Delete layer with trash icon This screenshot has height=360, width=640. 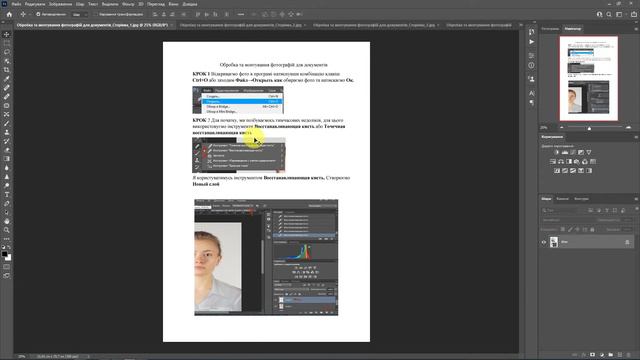tap(629, 355)
